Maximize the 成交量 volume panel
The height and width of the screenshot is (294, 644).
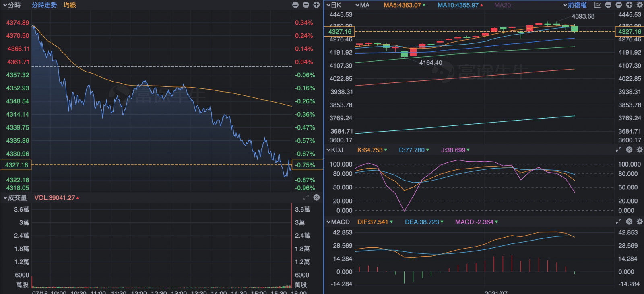(x=306, y=197)
